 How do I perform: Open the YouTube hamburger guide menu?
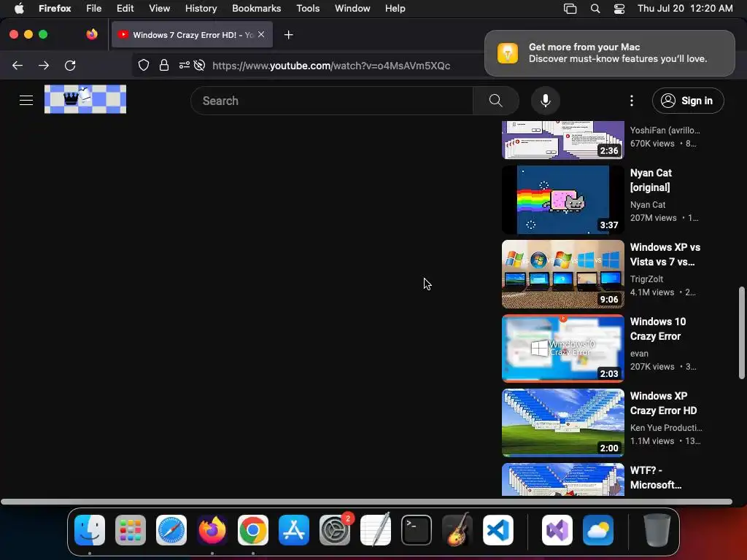26,101
